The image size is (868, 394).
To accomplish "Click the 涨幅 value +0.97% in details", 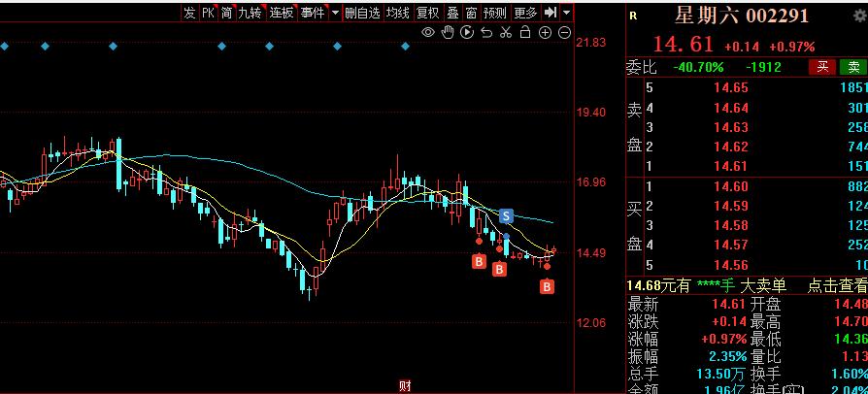I will (x=724, y=339).
